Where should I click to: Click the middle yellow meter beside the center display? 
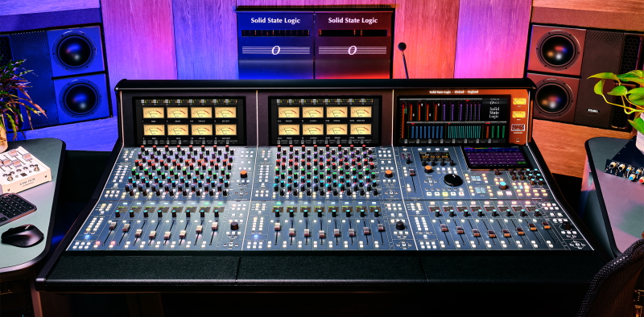tap(519, 114)
